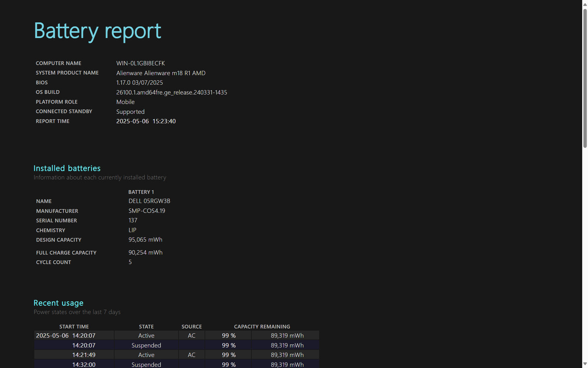Click design capacity 95,065 mWh
Viewport: 588px width, 368px height.
tap(145, 240)
